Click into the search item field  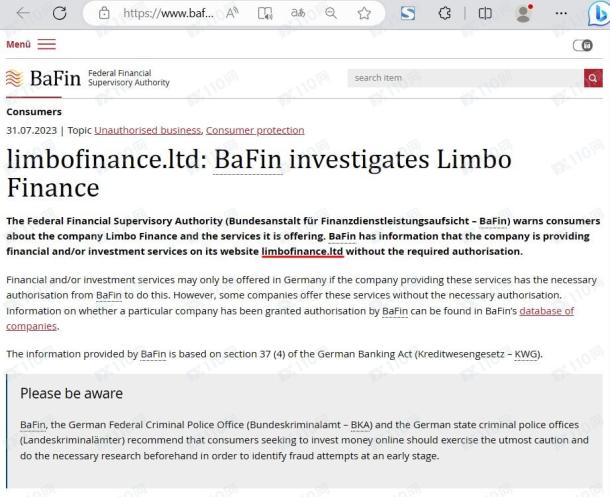point(465,78)
